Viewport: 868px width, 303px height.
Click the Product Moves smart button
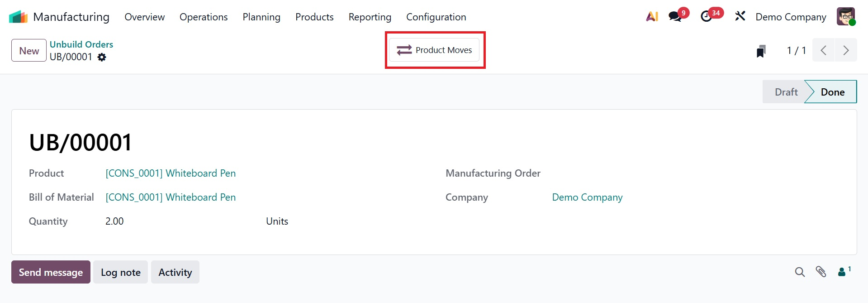coord(434,50)
